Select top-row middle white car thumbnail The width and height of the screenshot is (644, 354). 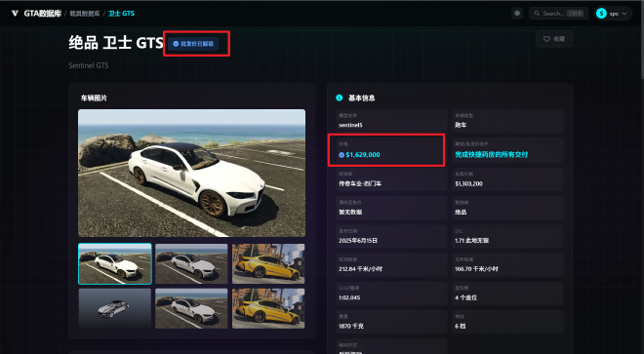coord(191,263)
